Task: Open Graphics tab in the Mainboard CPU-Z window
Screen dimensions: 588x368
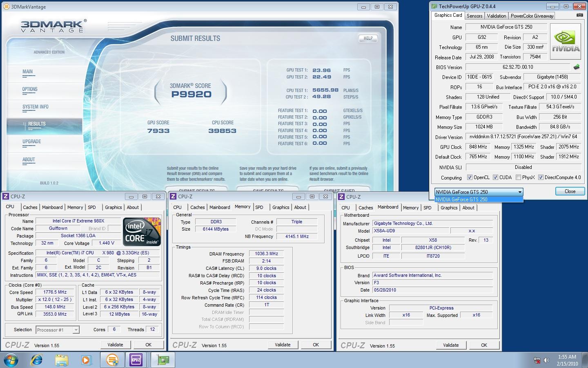Action: (449, 208)
